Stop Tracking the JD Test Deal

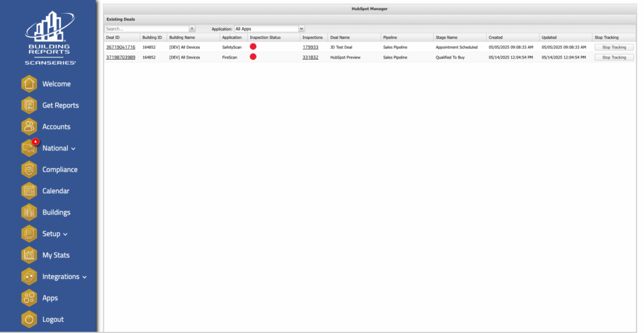click(x=614, y=47)
